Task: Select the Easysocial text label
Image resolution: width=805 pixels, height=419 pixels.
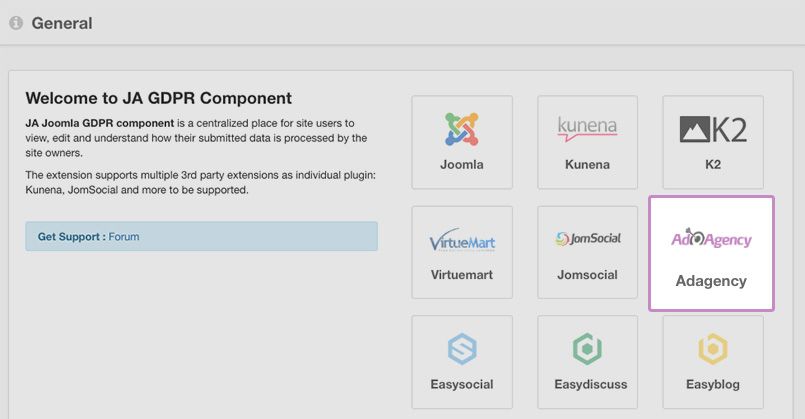Action: 462,384
